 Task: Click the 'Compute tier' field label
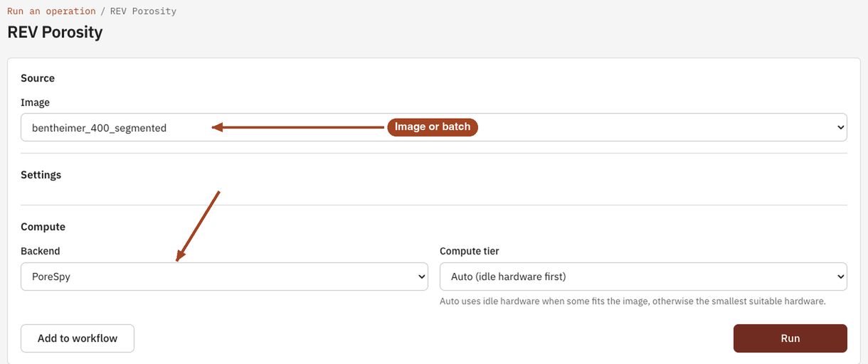click(x=470, y=251)
